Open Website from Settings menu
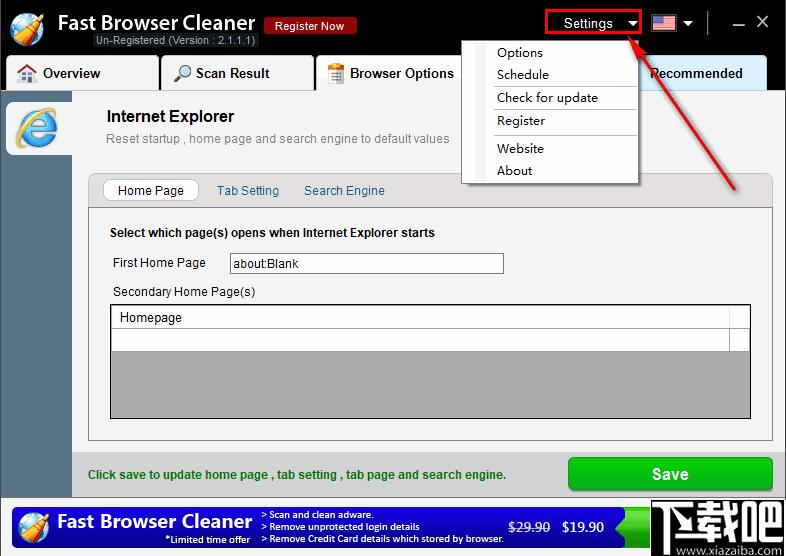Viewport: 786px width, 556px height. [x=520, y=148]
